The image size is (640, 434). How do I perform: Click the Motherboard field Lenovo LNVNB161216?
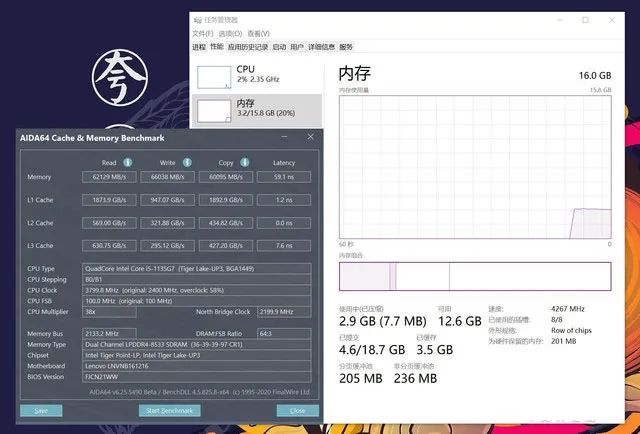pyautogui.click(x=197, y=366)
